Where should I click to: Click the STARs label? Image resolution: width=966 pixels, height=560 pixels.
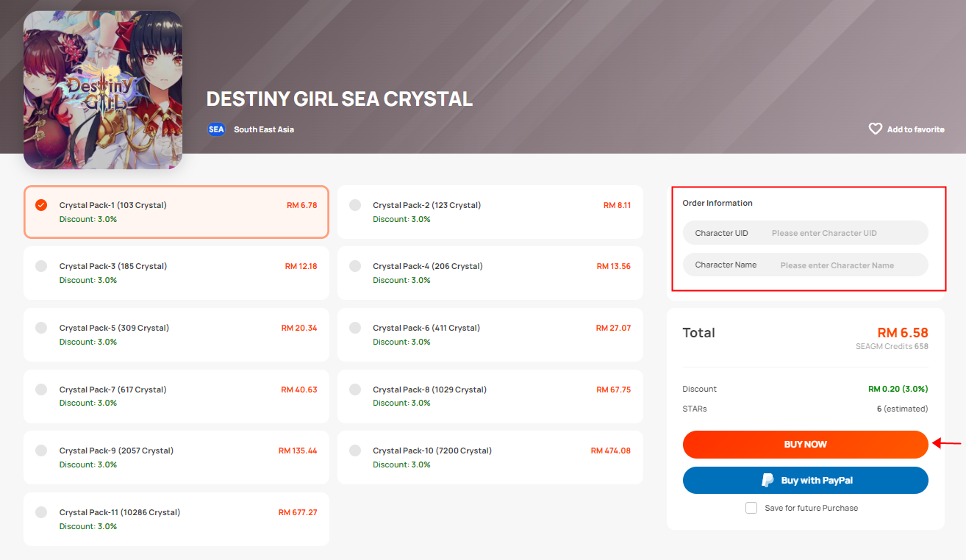click(x=695, y=409)
